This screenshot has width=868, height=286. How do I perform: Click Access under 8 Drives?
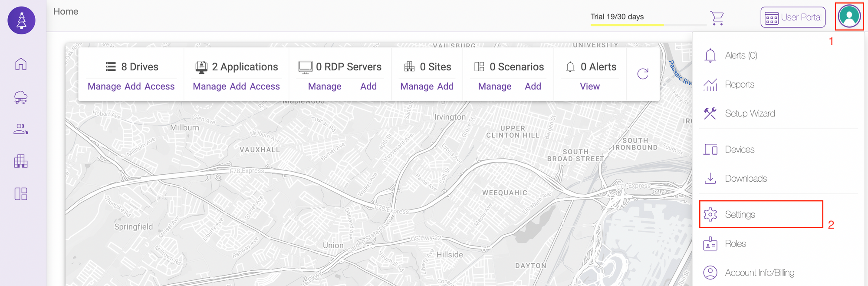coord(160,86)
